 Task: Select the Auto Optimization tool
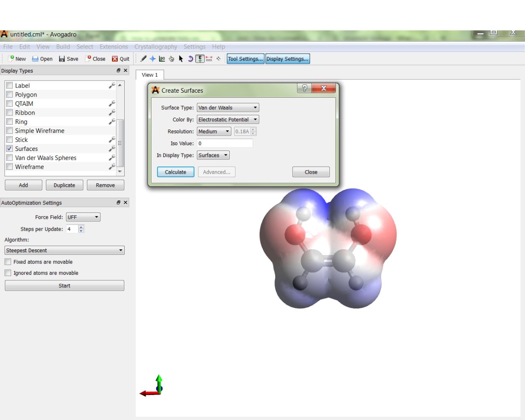click(200, 59)
